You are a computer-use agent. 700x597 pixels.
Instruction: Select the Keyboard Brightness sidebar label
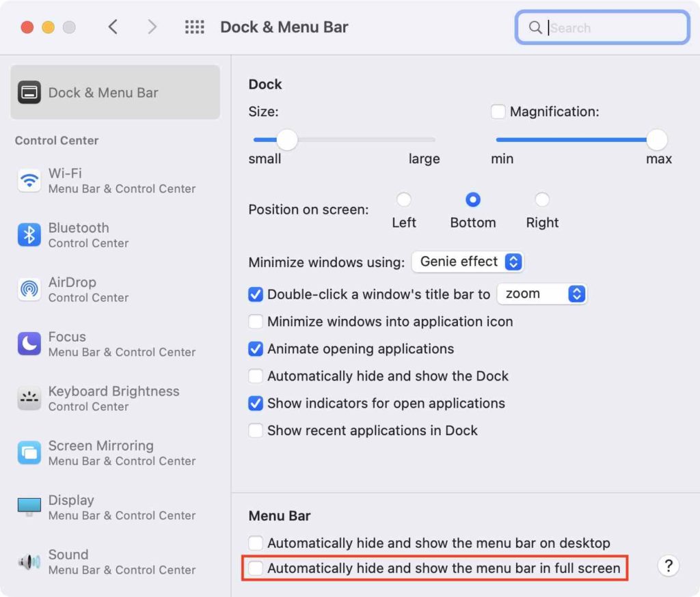[x=114, y=391]
